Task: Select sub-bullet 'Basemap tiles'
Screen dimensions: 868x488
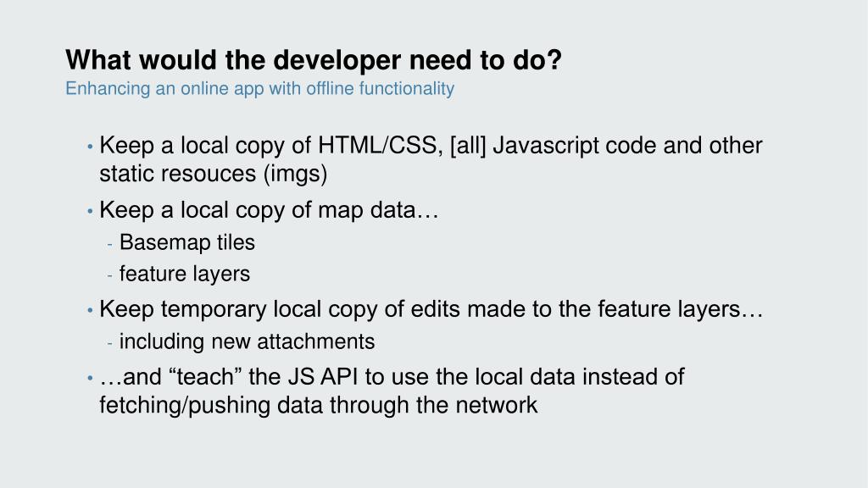Action: tap(187, 242)
